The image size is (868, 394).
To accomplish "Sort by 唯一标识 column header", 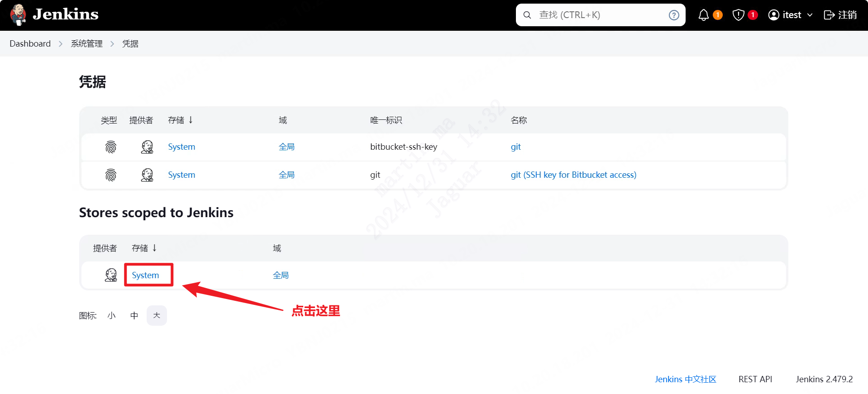I will 386,120.
